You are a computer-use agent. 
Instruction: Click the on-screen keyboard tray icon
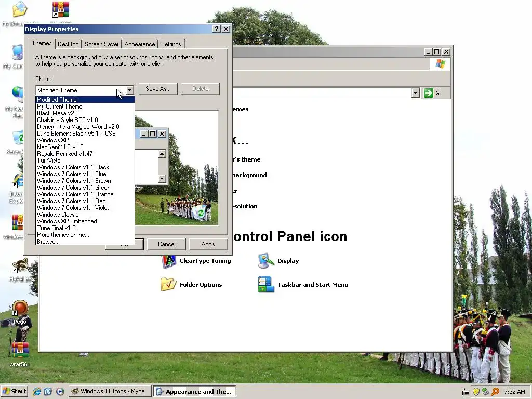tap(466, 392)
